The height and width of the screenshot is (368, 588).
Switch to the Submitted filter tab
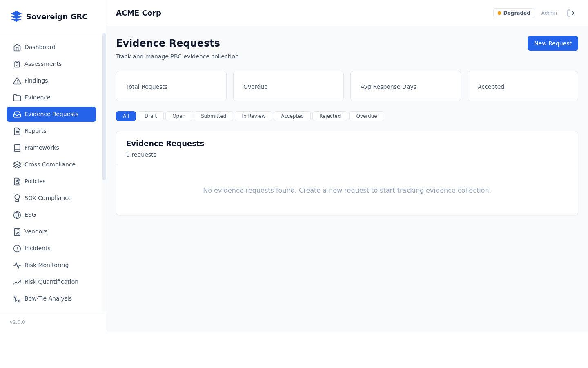(213, 116)
